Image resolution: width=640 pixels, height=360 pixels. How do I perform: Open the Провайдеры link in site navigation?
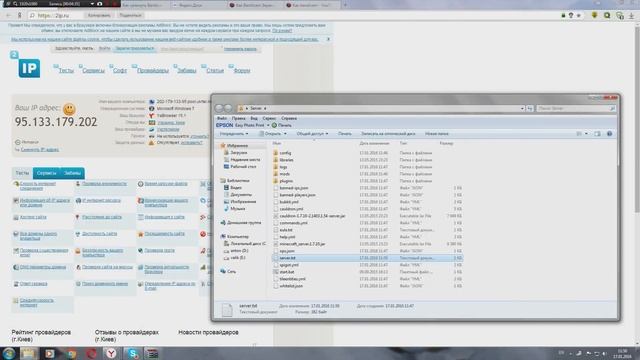[x=153, y=71]
